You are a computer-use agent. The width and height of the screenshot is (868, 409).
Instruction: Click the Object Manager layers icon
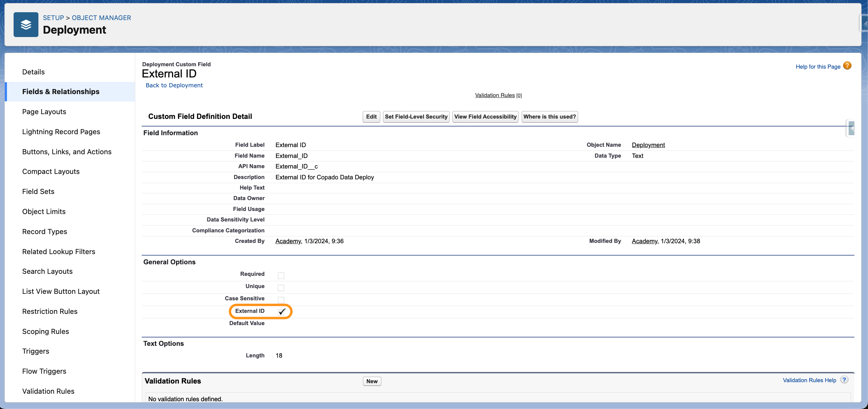coord(26,24)
